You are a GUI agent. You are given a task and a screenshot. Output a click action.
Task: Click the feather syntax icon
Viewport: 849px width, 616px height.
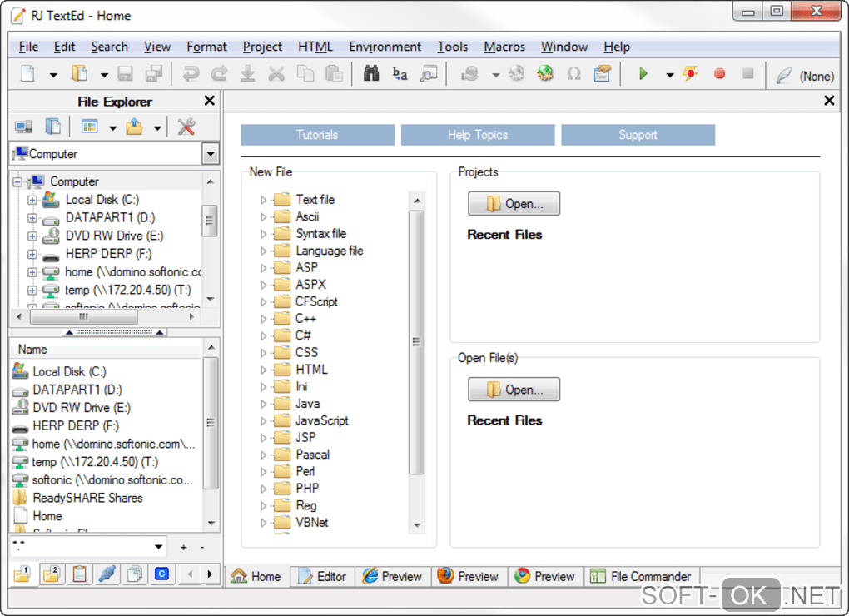783,75
